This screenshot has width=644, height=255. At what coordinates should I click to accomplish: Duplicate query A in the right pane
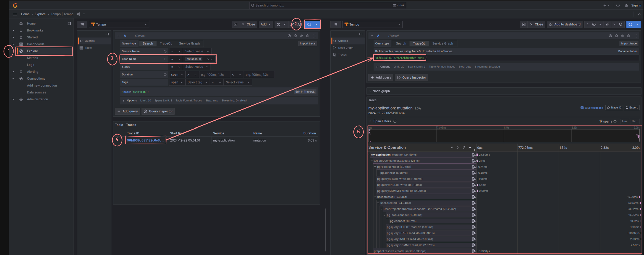tap(616, 36)
